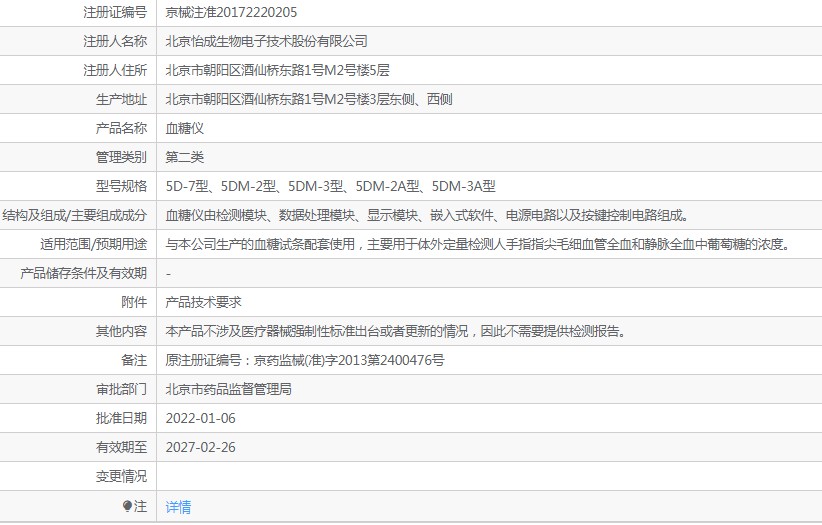Click the 适用范围/预期用途 label
The image size is (822, 525).
pos(93,244)
